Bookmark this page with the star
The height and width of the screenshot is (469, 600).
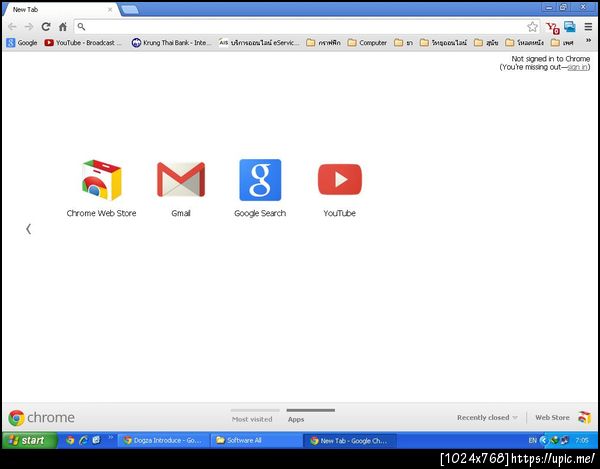point(532,26)
